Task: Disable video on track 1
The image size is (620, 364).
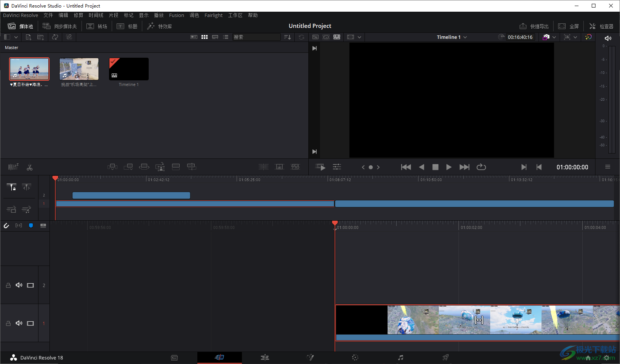Action: coord(31,323)
